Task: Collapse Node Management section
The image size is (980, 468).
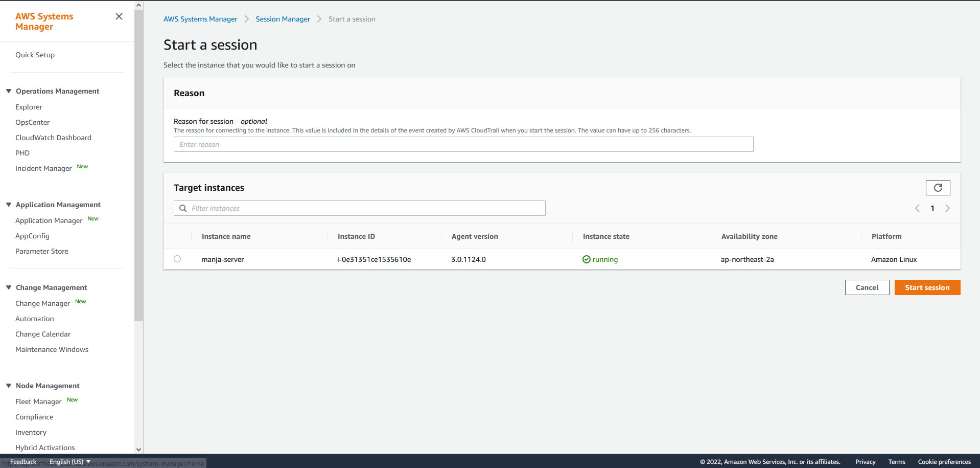Action: pyautogui.click(x=9, y=386)
